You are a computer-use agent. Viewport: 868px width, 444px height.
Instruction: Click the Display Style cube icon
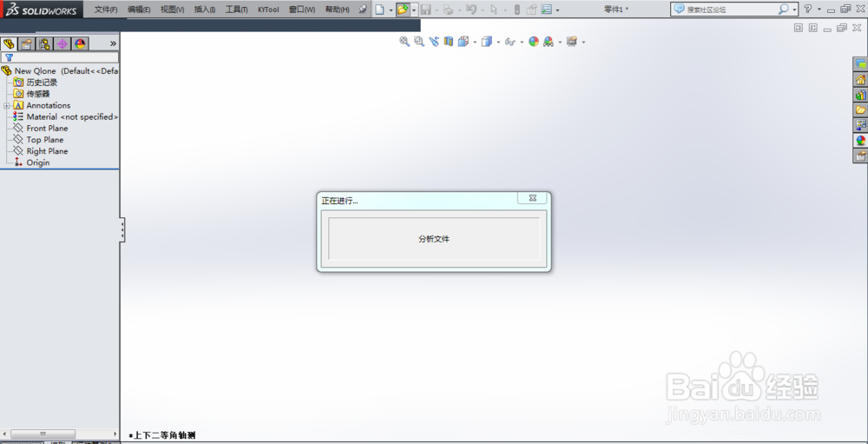487,42
